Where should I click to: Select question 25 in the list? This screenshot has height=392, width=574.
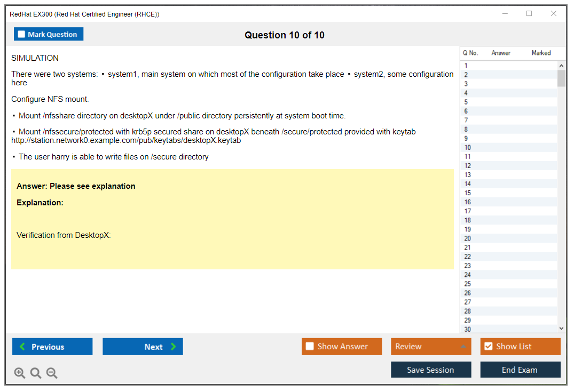(x=468, y=284)
